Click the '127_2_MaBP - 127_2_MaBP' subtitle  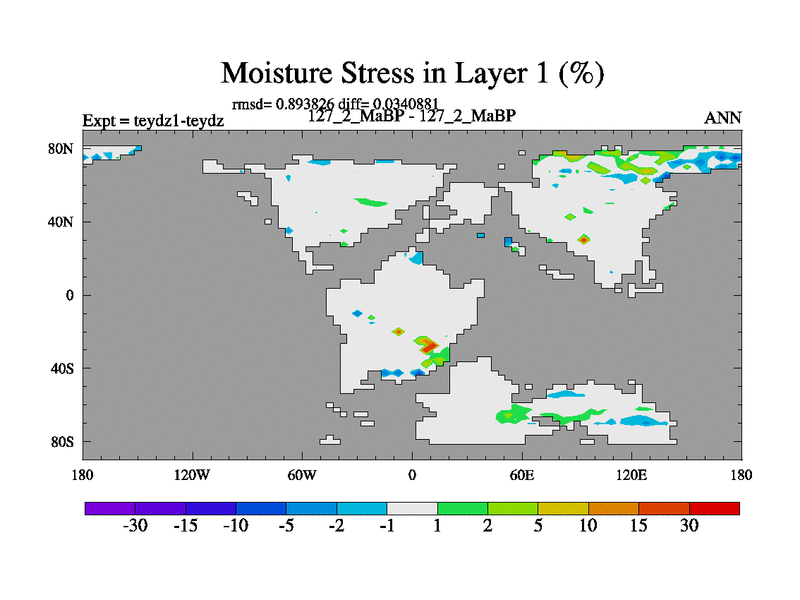click(412, 116)
